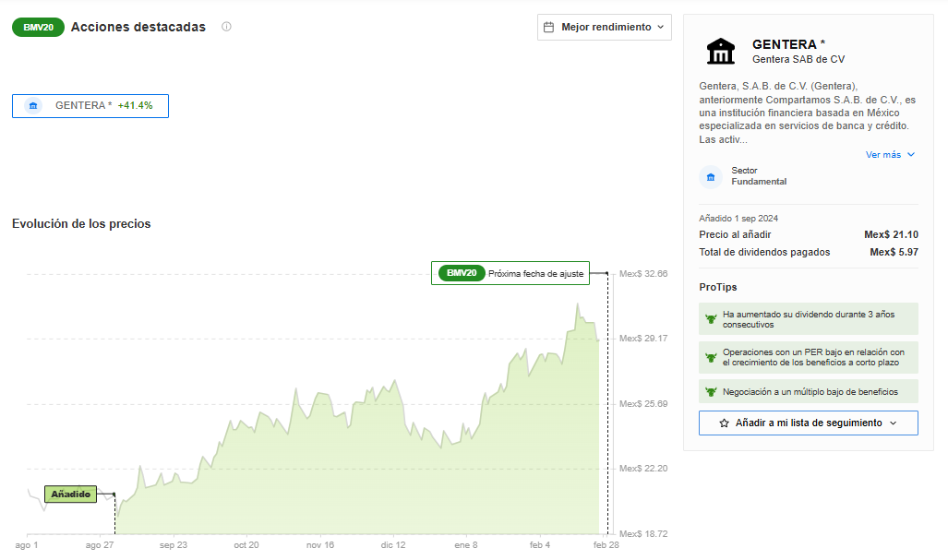This screenshot has height=560, width=948.
Task: Click the Sector Fundamental bank icon
Action: [x=711, y=177]
